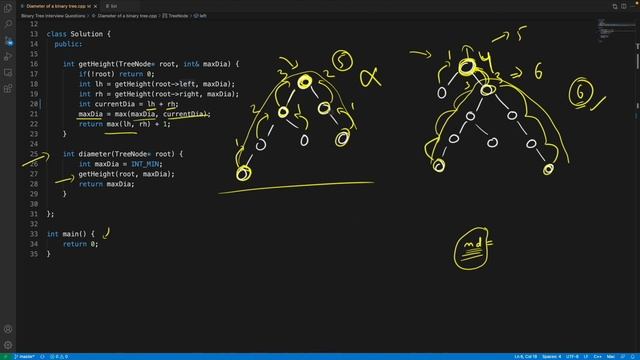Click 'class Solution {' code line
Image resolution: width=640 pixels, height=360 pixels.
pos(79,34)
